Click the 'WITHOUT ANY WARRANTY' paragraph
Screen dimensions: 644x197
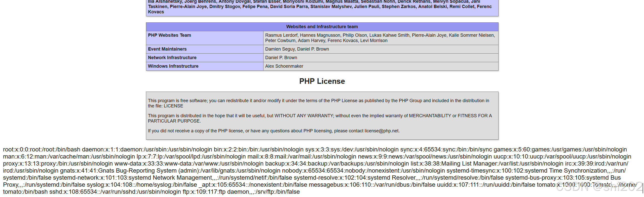point(320,118)
